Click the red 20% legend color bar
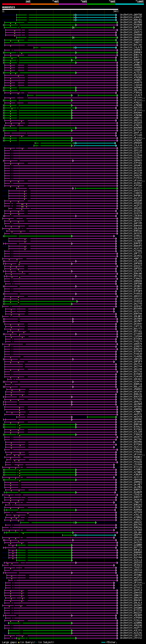The width and height of the screenshot is (146, 644). click(16, 4)
